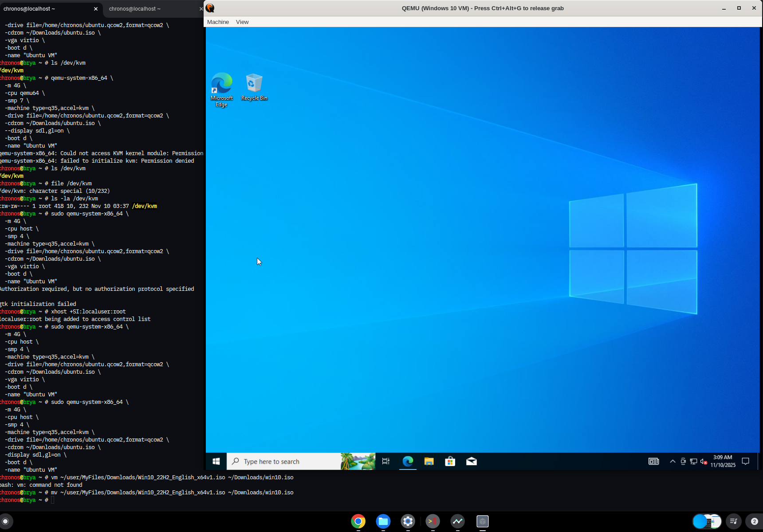
Task: Click the muted volume tray icon
Action: tap(704, 462)
